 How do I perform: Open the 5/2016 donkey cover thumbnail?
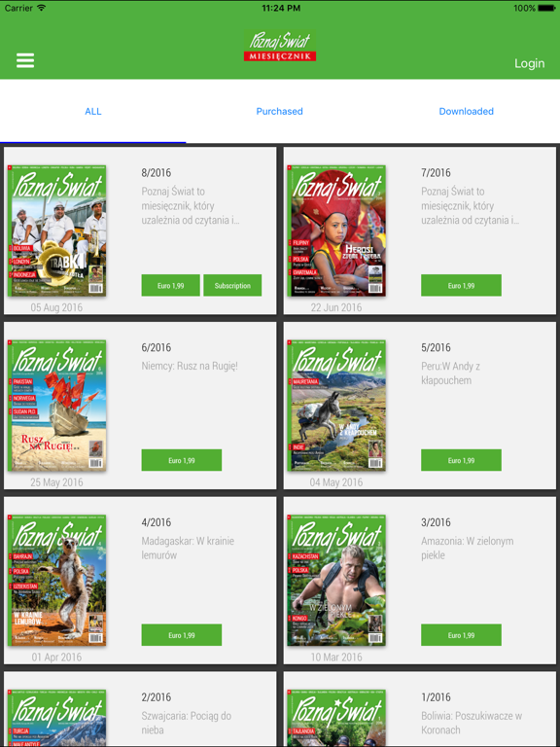click(336, 406)
